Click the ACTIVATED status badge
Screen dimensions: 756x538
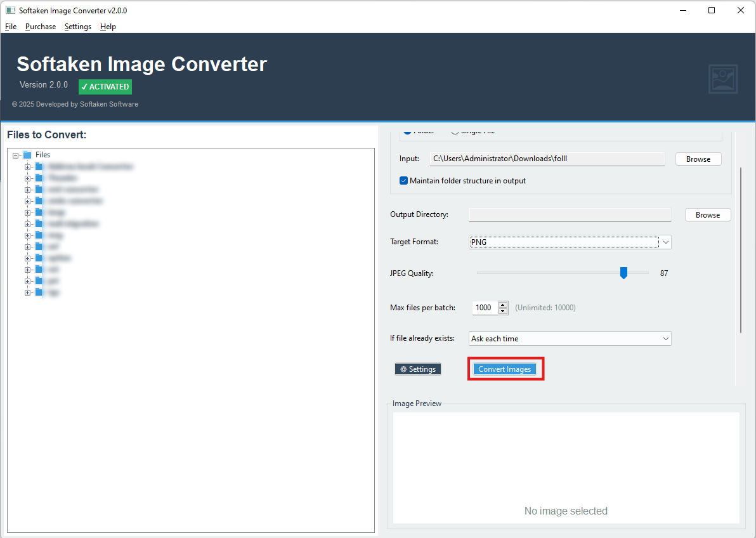[x=105, y=87]
